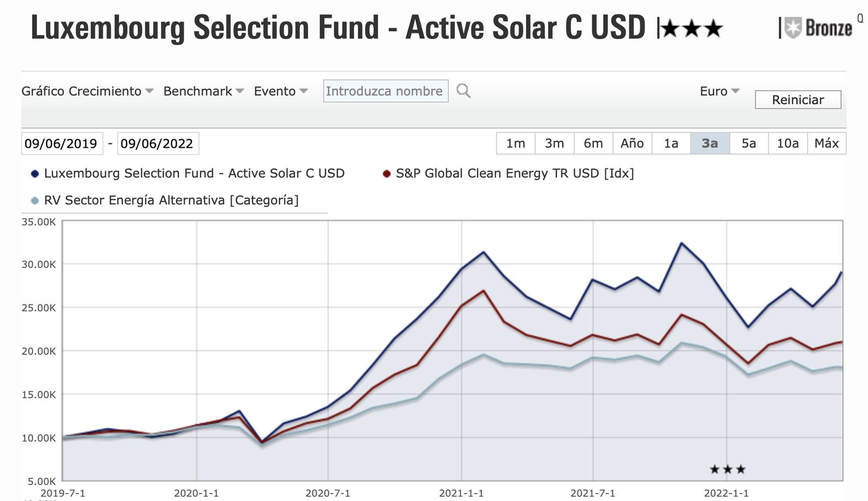
Task: Open the Euro currency dropdown
Action: tap(720, 91)
